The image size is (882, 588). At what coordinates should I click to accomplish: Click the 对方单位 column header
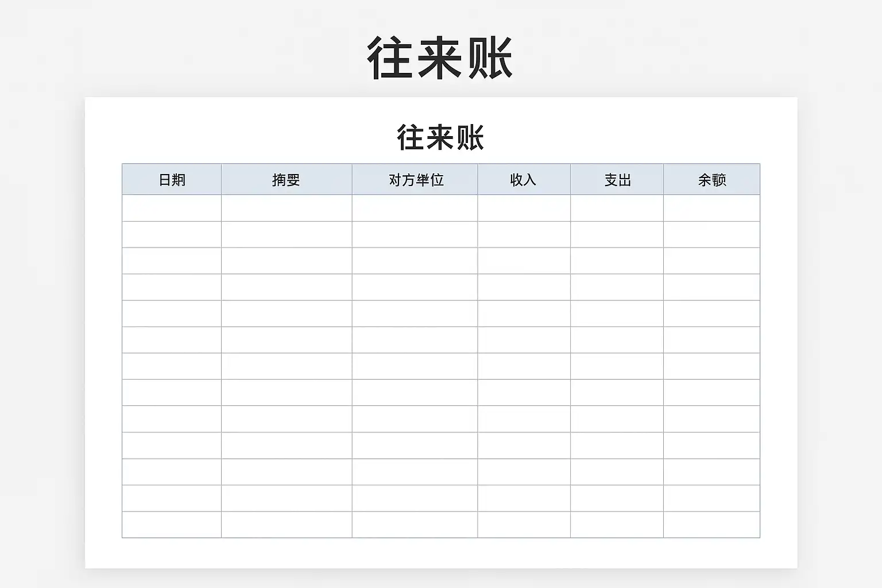pyautogui.click(x=415, y=179)
